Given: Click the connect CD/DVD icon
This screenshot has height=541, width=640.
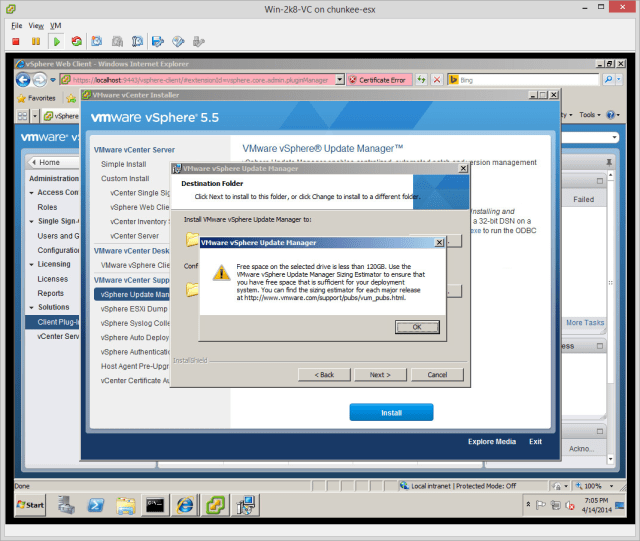Looking at the screenshot, I should (178, 41).
